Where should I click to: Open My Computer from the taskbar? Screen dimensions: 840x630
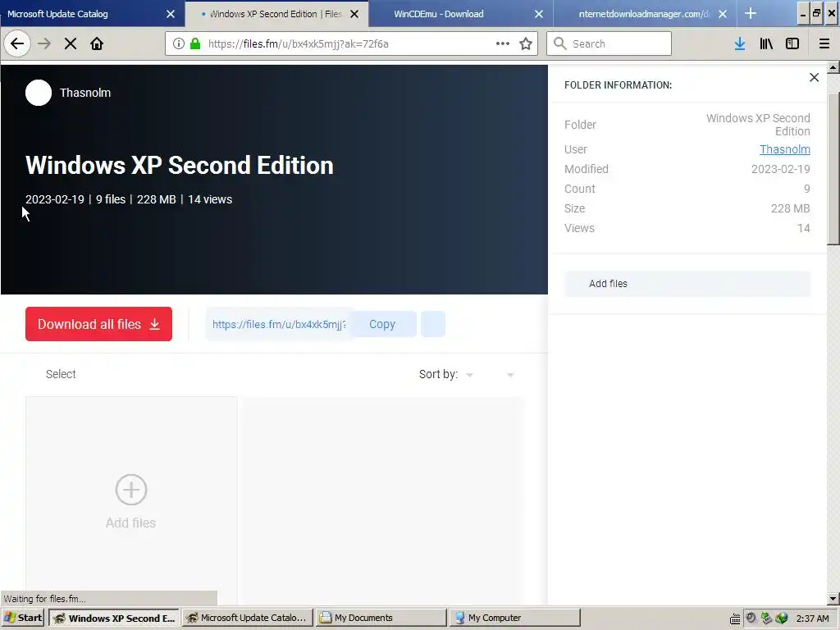[515, 618]
